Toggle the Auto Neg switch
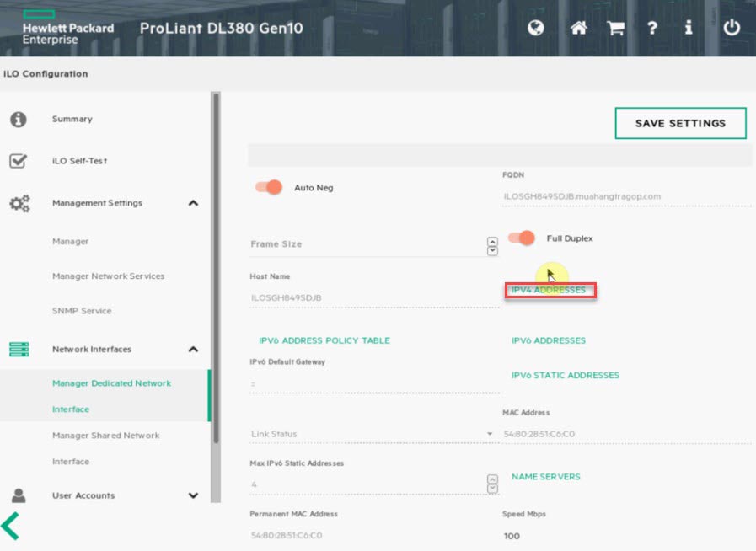The height and width of the screenshot is (551, 756). (x=269, y=187)
